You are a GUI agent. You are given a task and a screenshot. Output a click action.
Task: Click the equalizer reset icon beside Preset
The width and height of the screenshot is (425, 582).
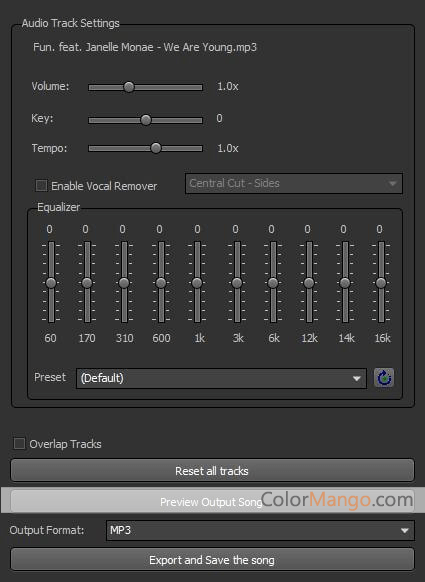(384, 378)
